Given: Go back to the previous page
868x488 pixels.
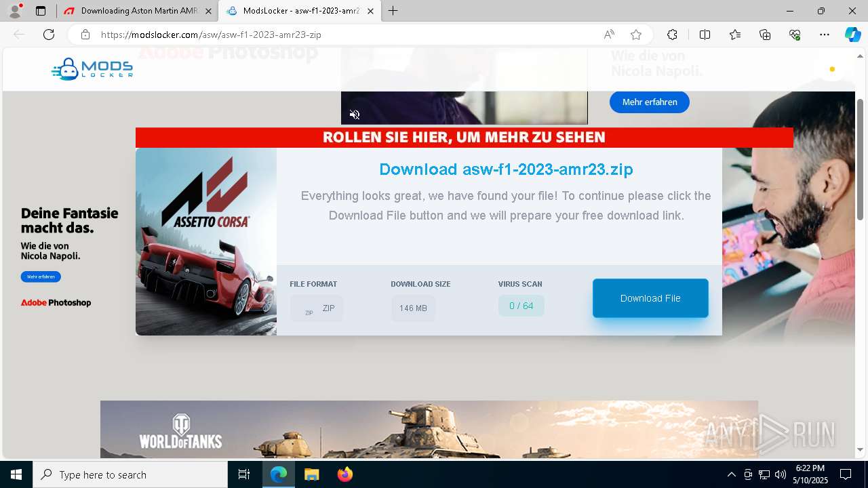Looking at the screenshot, I should pyautogui.click(x=19, y=35).
